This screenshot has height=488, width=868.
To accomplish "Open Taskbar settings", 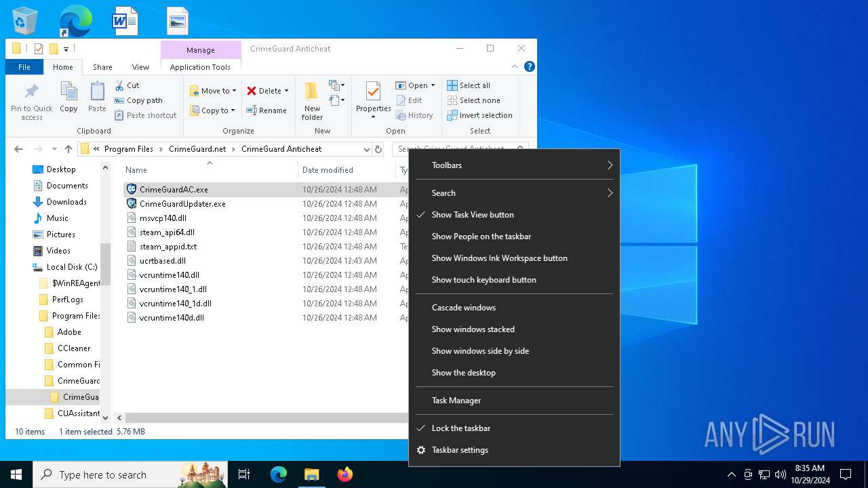I will pos(514,450).
